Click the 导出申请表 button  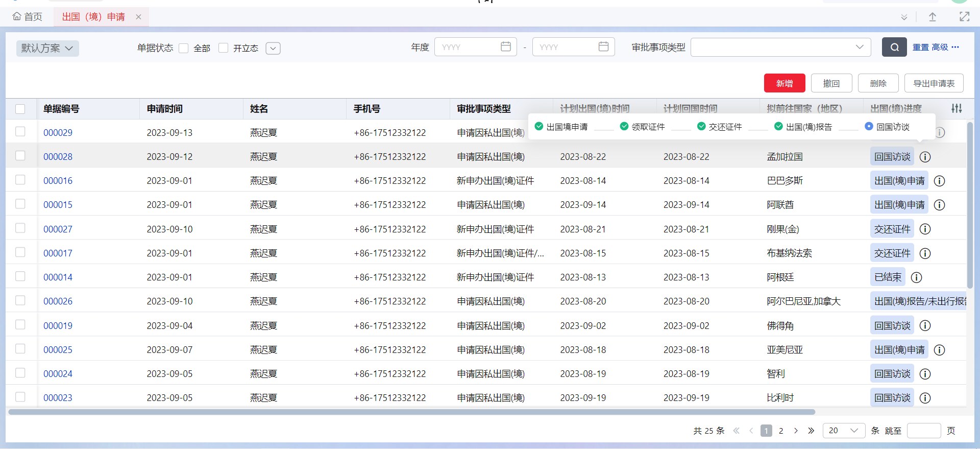pyautogui.click(x=934, y=83)
